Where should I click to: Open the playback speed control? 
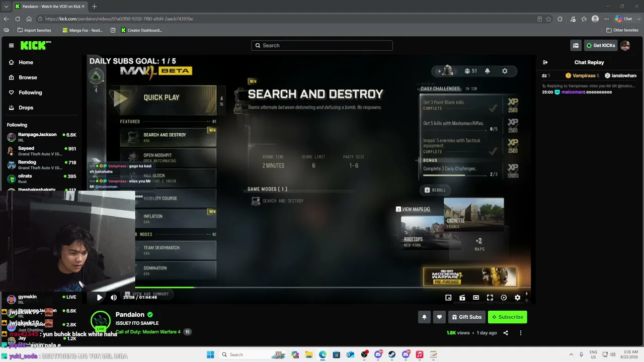coord(504,298)
